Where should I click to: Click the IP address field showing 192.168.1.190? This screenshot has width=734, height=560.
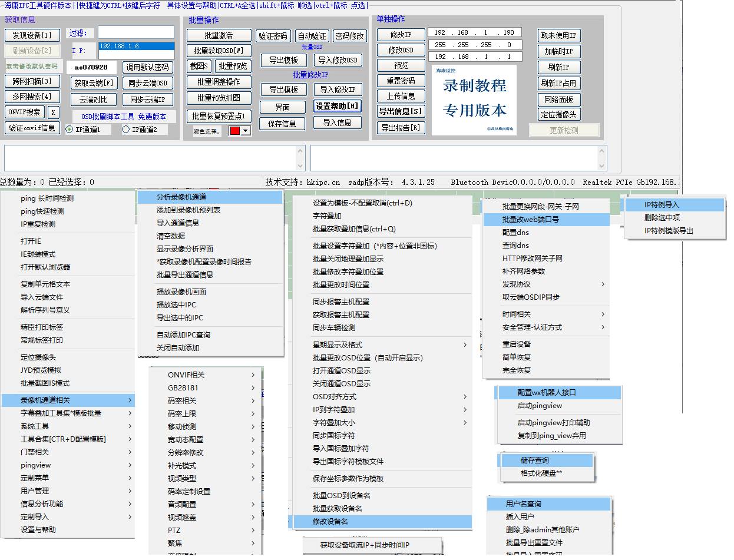[475, 32]
